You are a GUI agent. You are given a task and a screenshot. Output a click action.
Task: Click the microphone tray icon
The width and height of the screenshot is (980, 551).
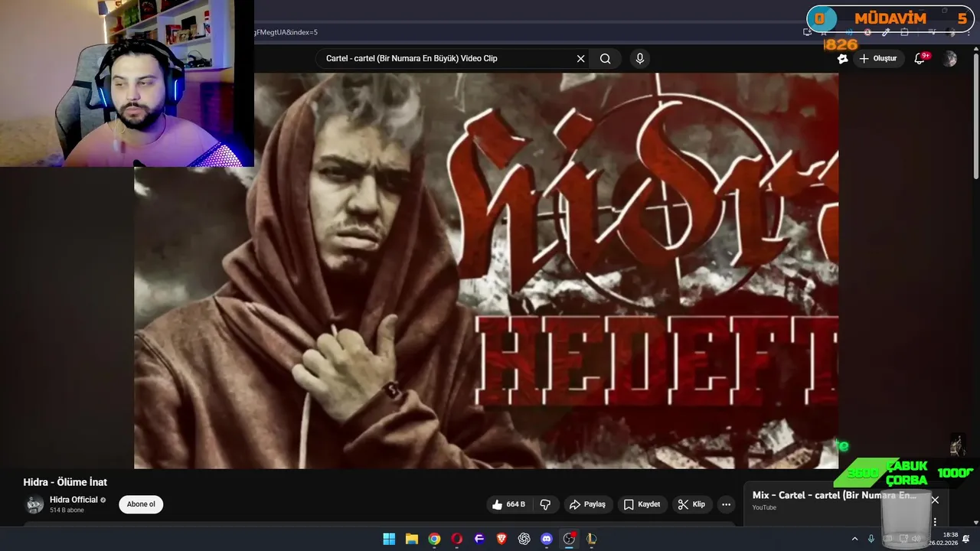871,539
